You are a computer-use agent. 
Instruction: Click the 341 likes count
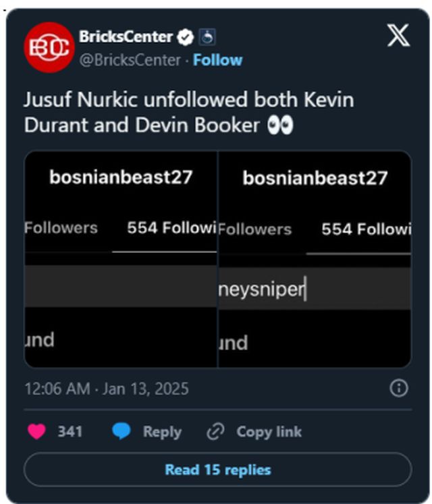click(x=70, y=432)
